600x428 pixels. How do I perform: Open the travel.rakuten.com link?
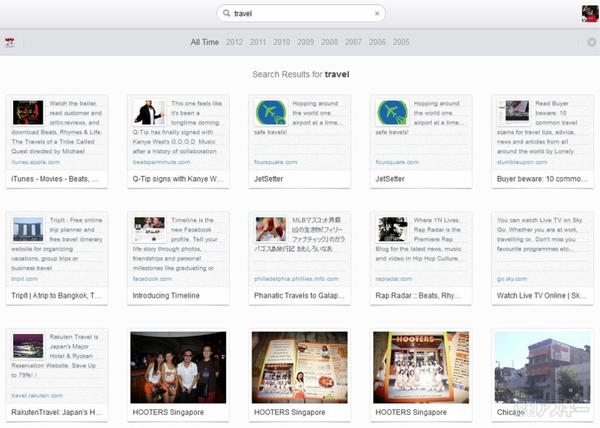click(37, 395)
